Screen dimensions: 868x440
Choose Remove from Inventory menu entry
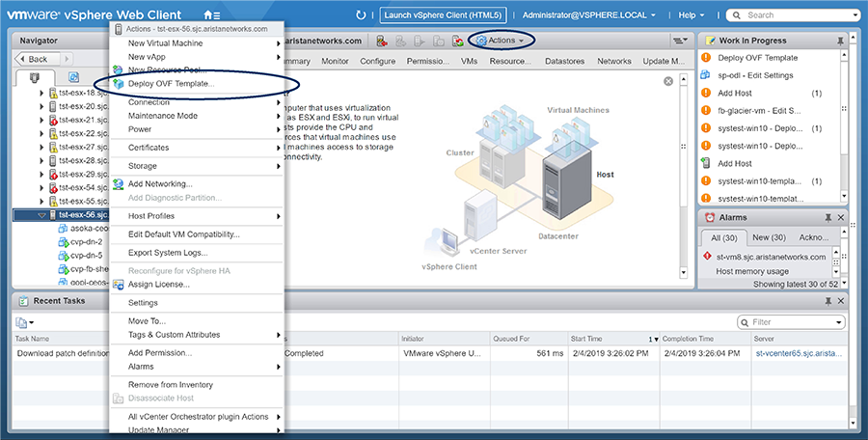tap(197, 385)
